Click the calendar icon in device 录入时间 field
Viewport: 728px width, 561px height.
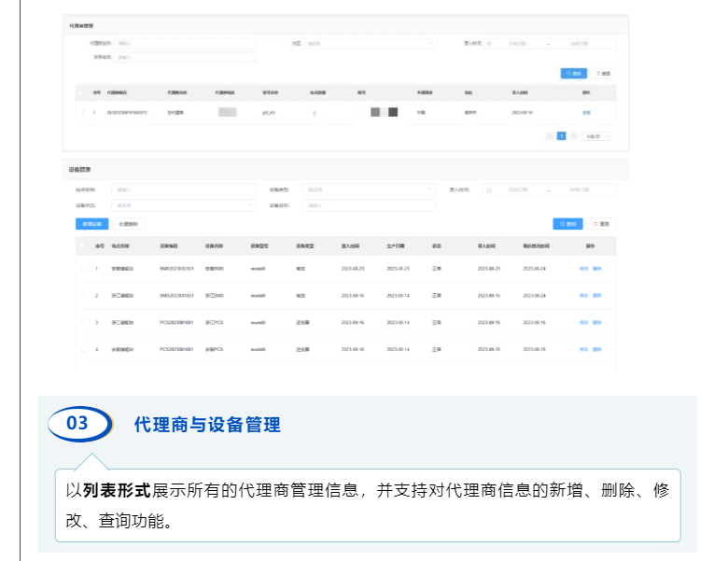point(489,189)
